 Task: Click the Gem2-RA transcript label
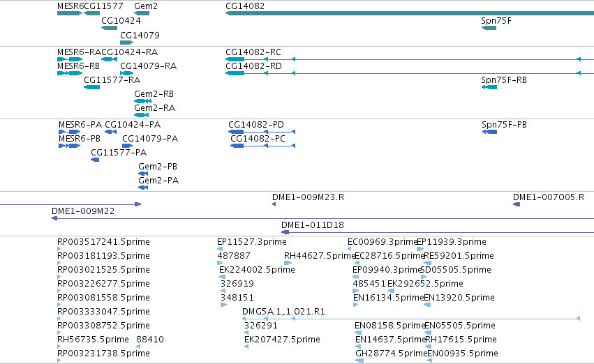[x=154, y=108]
